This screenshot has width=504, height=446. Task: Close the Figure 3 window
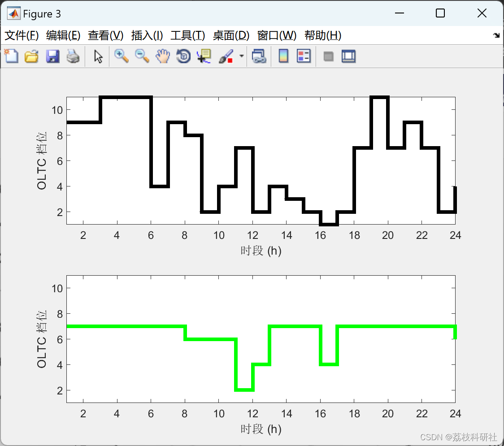pos(482,13)
